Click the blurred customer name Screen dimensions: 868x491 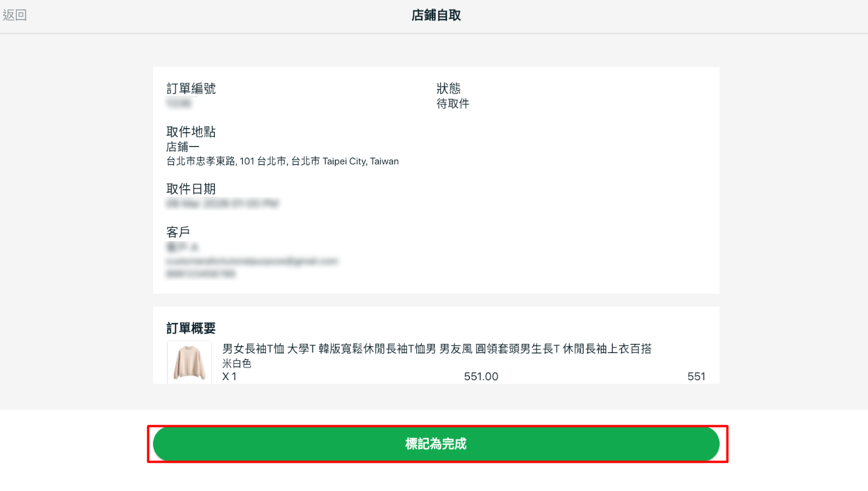coord(182,248)
